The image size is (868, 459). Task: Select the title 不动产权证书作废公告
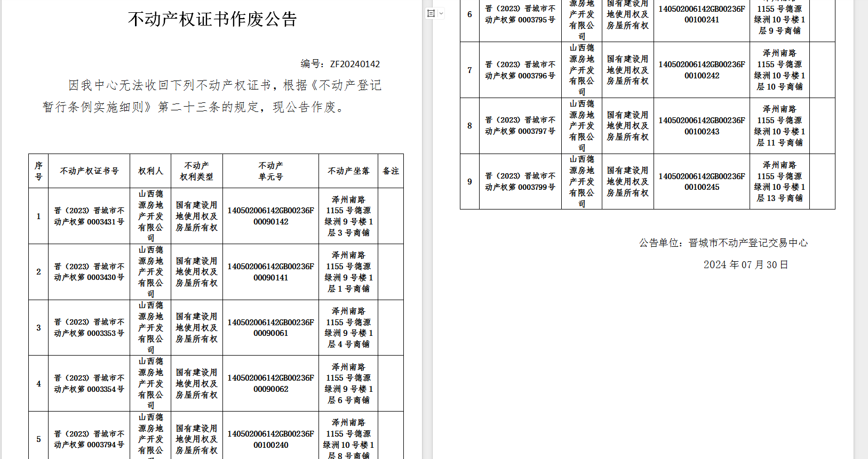tap(212, 19)
